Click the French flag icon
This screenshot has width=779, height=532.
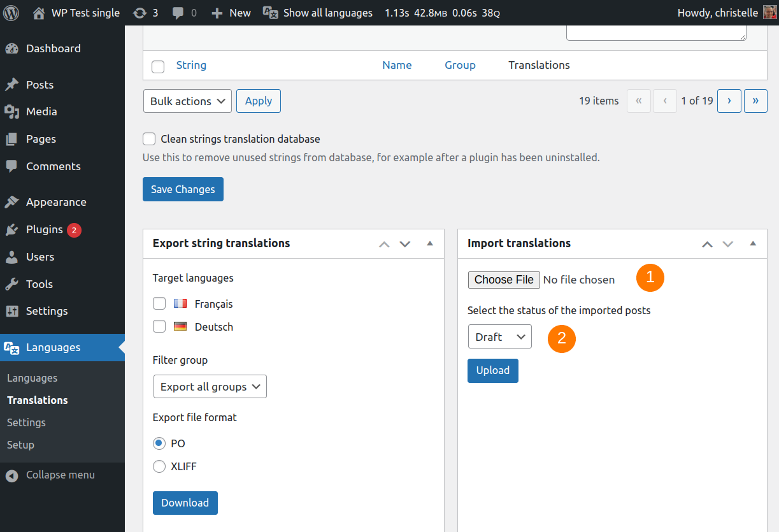[x=180, y=304]
